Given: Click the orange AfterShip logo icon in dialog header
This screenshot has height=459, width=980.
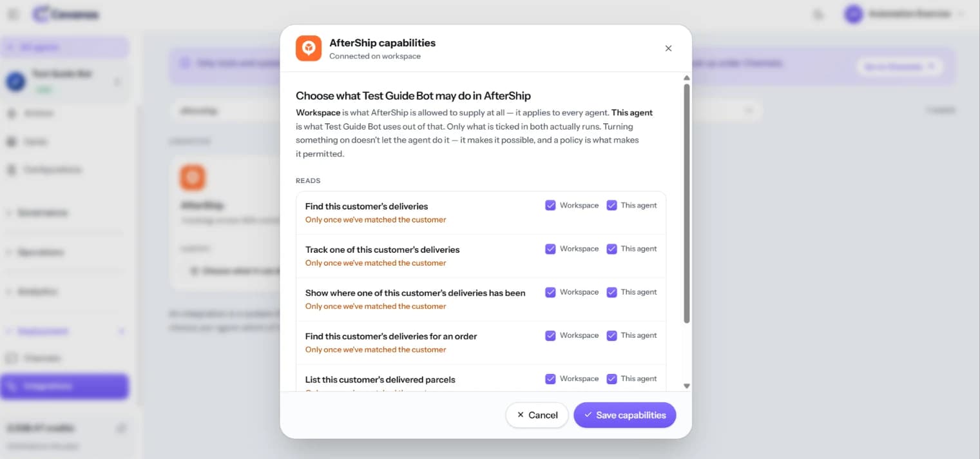Looking at the screenshot, I should (x=309, y=48).
